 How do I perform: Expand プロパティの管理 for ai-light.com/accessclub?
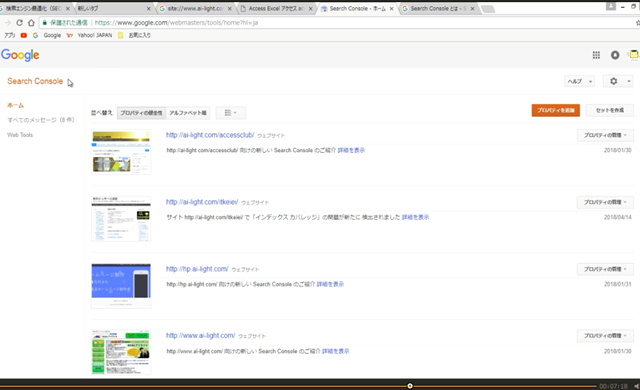pos(605,135)
